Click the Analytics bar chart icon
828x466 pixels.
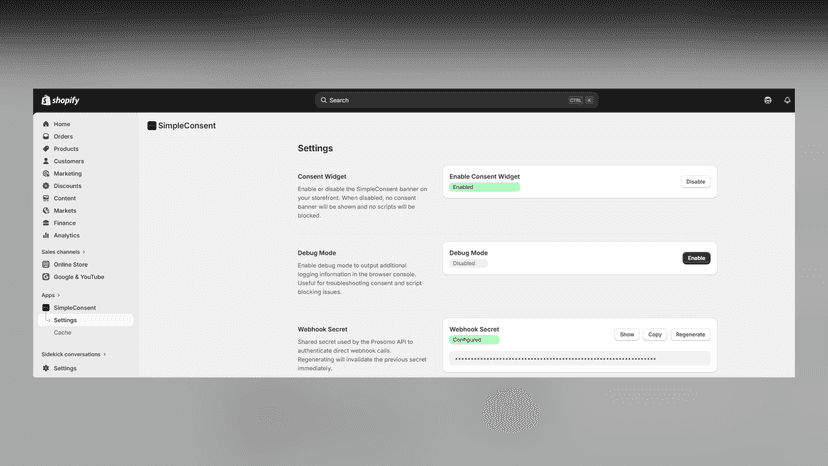[46, 235]
